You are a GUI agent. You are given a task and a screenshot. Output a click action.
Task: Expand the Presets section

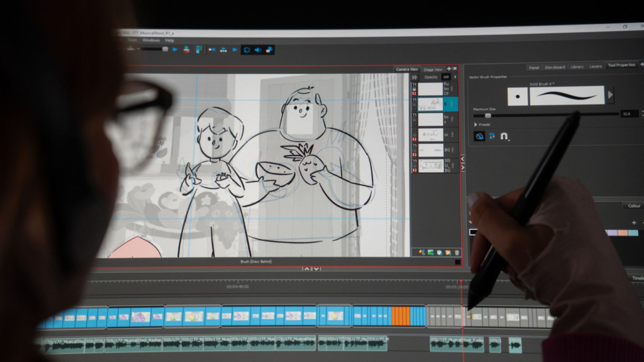(x=476, y=124)
